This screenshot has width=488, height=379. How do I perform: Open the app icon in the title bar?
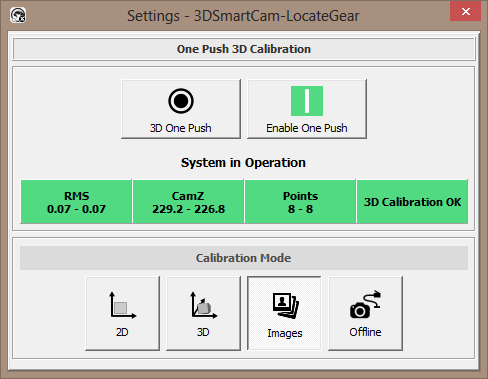(18, 15)
